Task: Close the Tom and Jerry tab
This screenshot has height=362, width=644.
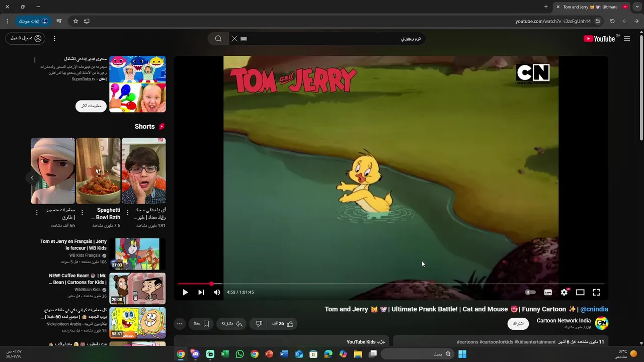Action: 557,7
